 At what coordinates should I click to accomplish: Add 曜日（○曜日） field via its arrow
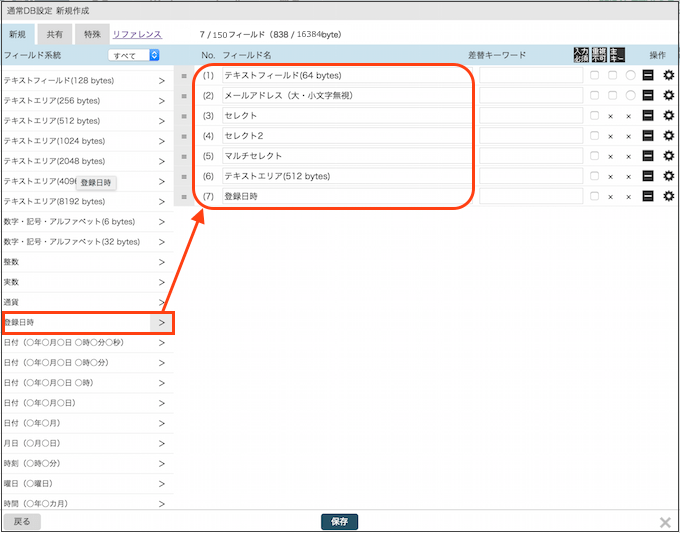(161, 484)
